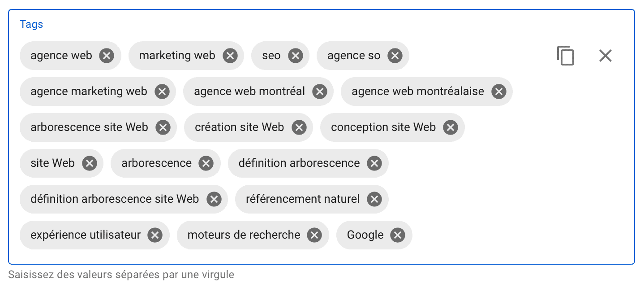
Task: Remove the "création site Web" tag
Action: [x=299, y=127]
